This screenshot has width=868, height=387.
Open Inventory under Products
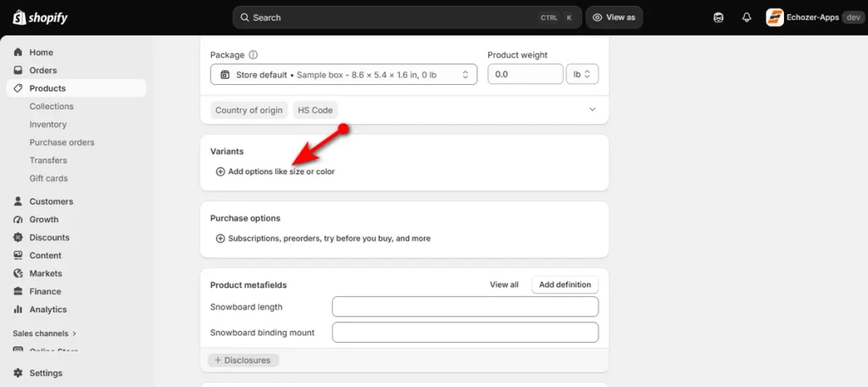click(48, 125)
